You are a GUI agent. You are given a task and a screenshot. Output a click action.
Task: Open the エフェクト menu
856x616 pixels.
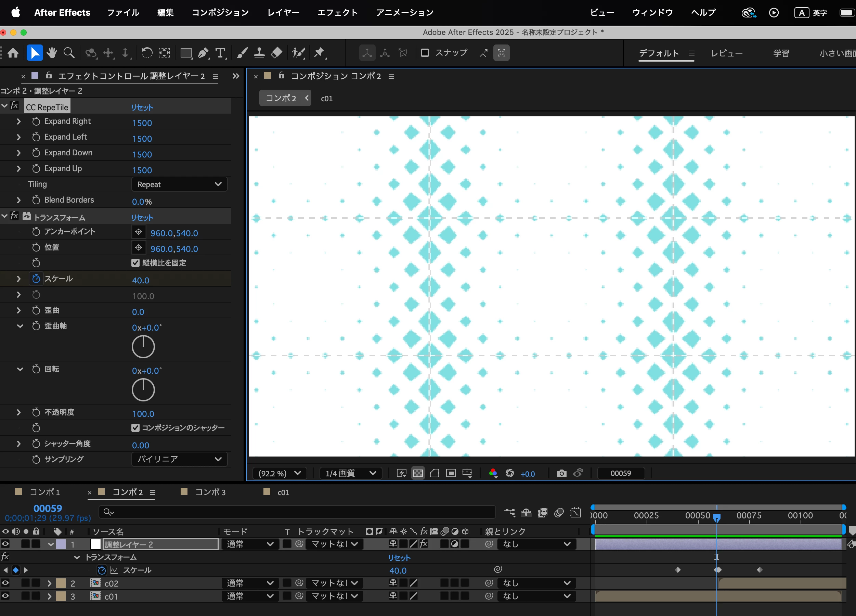337,12
